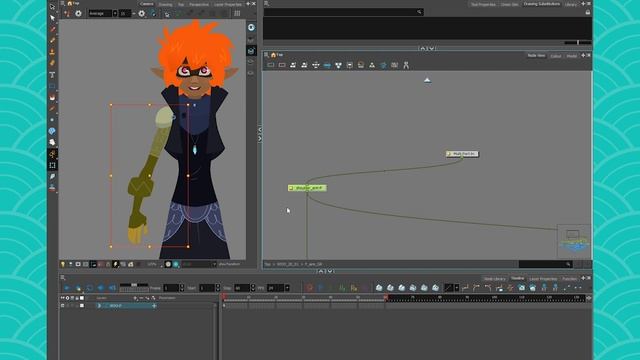
Task: Select the Brush tool
Action: point(52,29)
